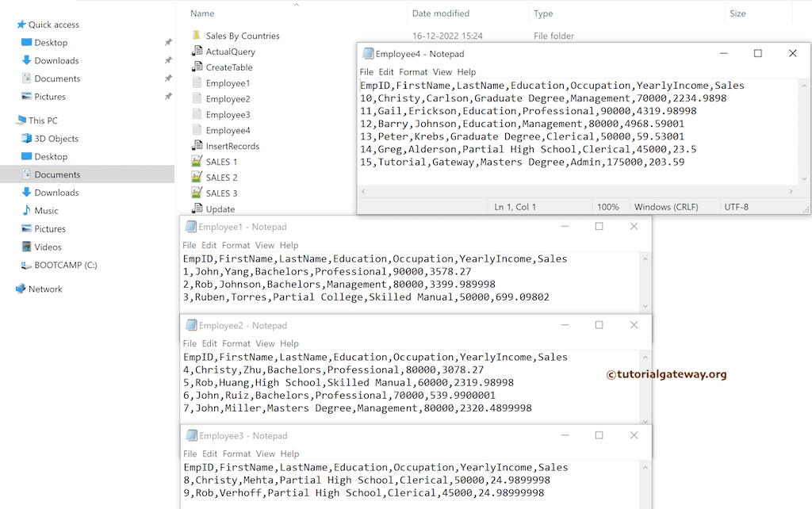Click Christy Carlson row in Employee4 Notepad

543,98
